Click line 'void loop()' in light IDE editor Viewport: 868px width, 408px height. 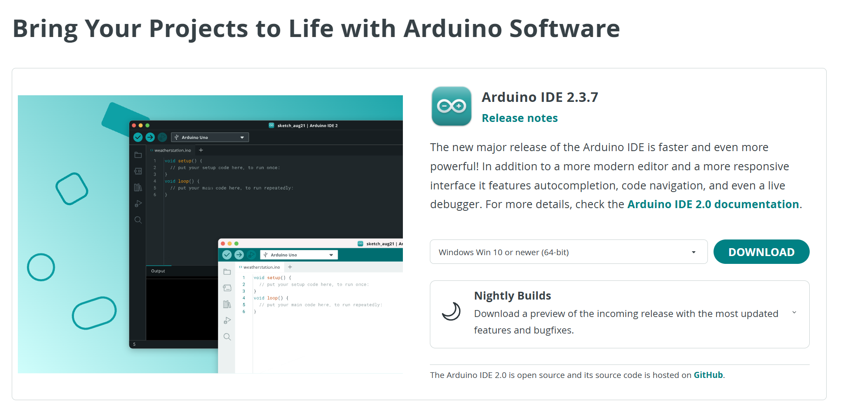pos(271,298)
